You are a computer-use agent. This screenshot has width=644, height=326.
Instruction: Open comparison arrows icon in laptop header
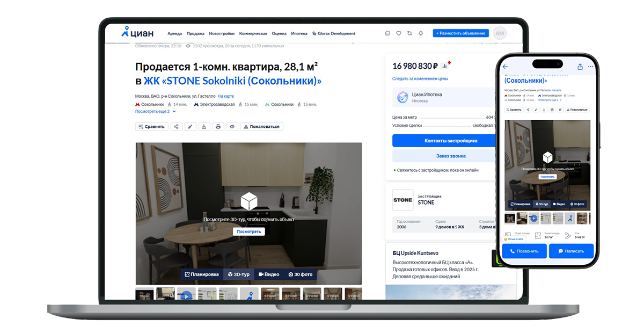[410, 33]
